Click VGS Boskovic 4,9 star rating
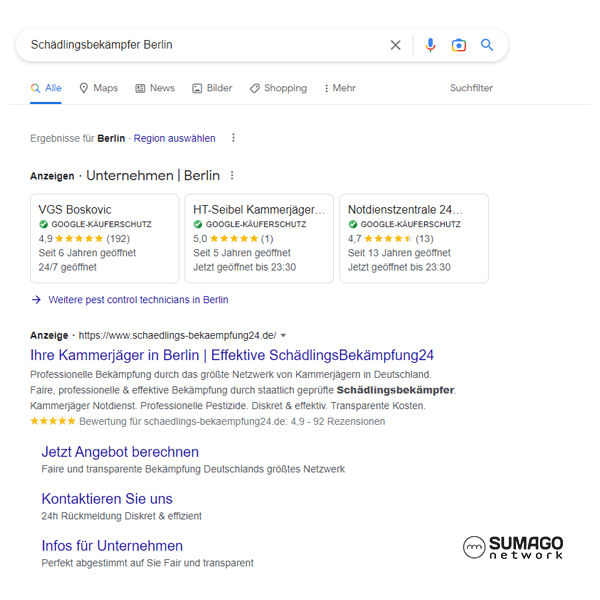The width and height of the screenshot is (600, 600). pos(84,239)
